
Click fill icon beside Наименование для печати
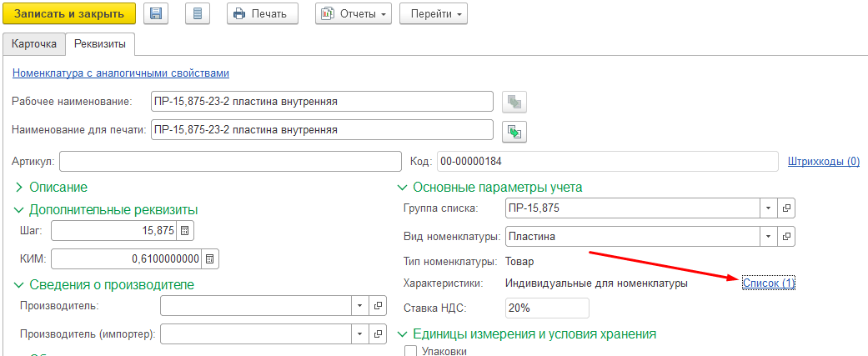[514, 132]
